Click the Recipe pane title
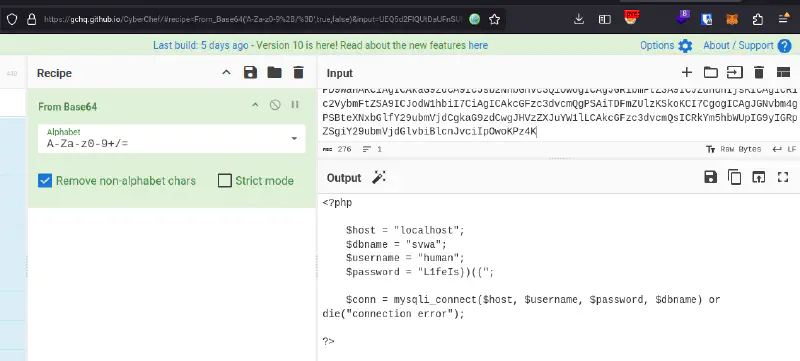 click(x=54, y=73)
